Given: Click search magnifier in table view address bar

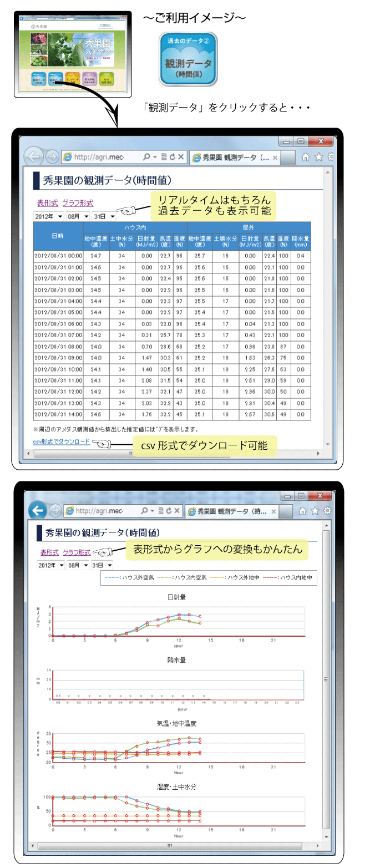Looking at the screenshot, I should (146, 158).
